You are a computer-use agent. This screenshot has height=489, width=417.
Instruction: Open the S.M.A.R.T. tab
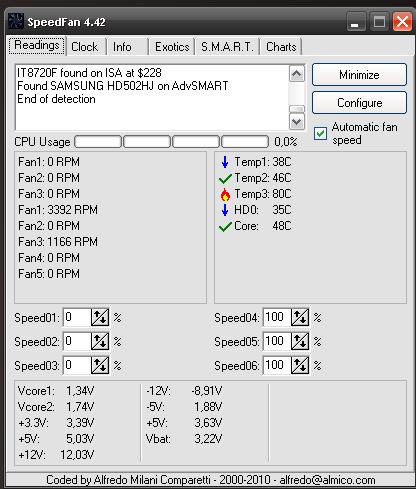point(227,47)
